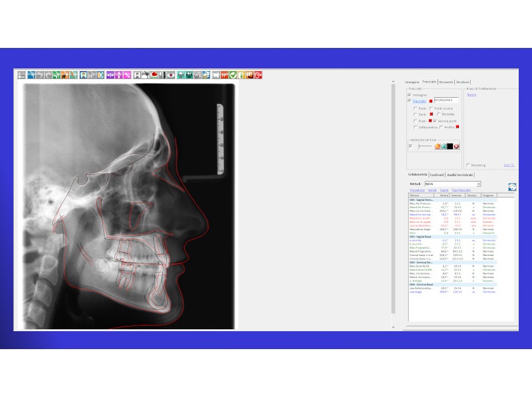Click the Jaw Angle measurement row
This screenshot has width=532, height=399.
pos(453,292)
